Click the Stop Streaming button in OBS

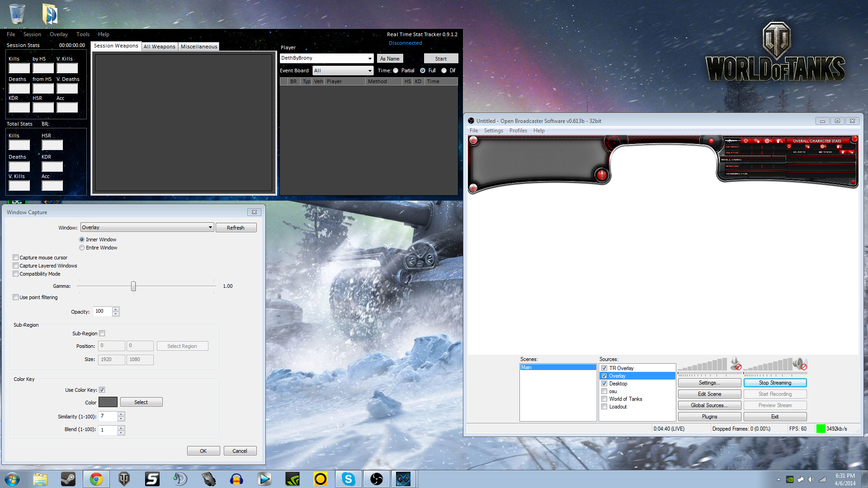tap(775, 383)
